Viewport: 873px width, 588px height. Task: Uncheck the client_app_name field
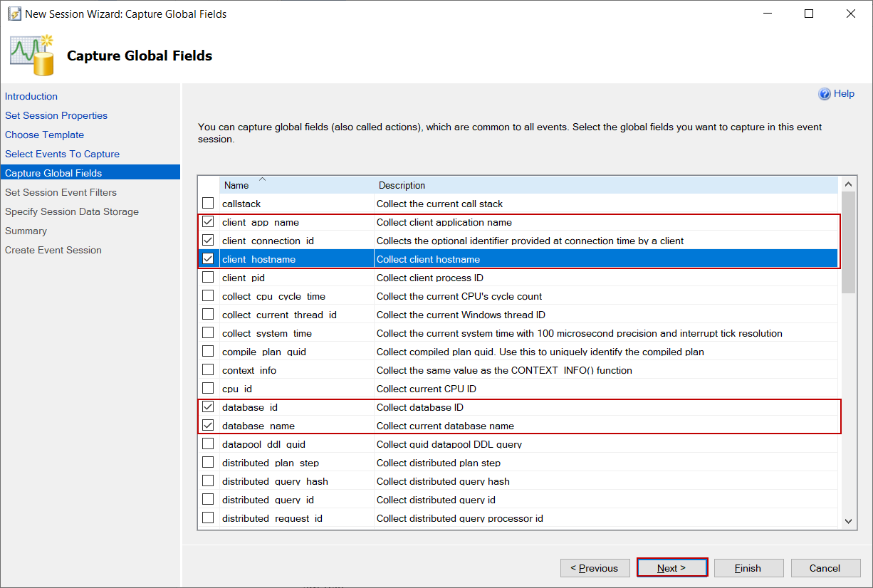pos(208,222)
